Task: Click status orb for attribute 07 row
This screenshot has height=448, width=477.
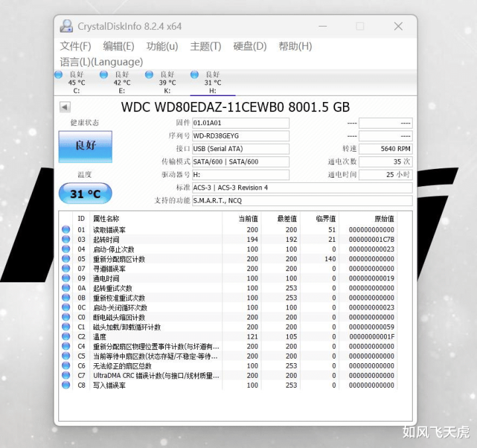Action: tap(66, 268)
